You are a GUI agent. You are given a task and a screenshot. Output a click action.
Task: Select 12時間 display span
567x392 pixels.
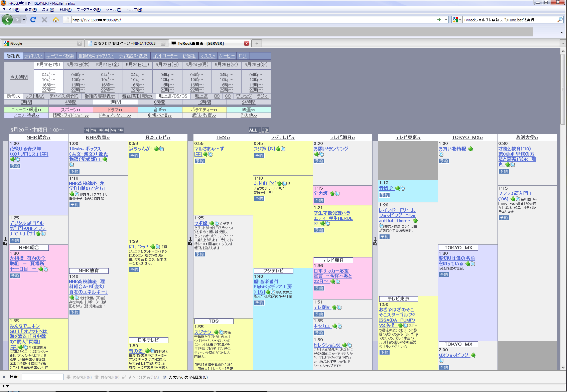[x=204, y=102]
